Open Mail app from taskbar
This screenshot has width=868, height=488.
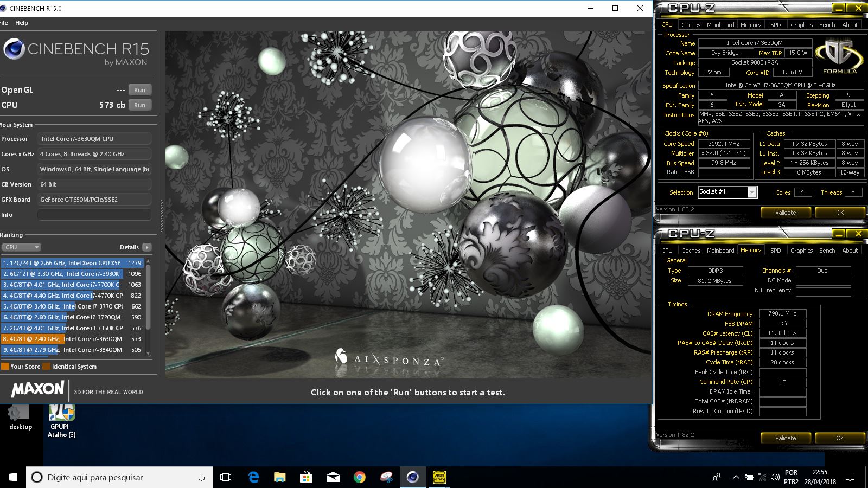(x=333, y=477)
